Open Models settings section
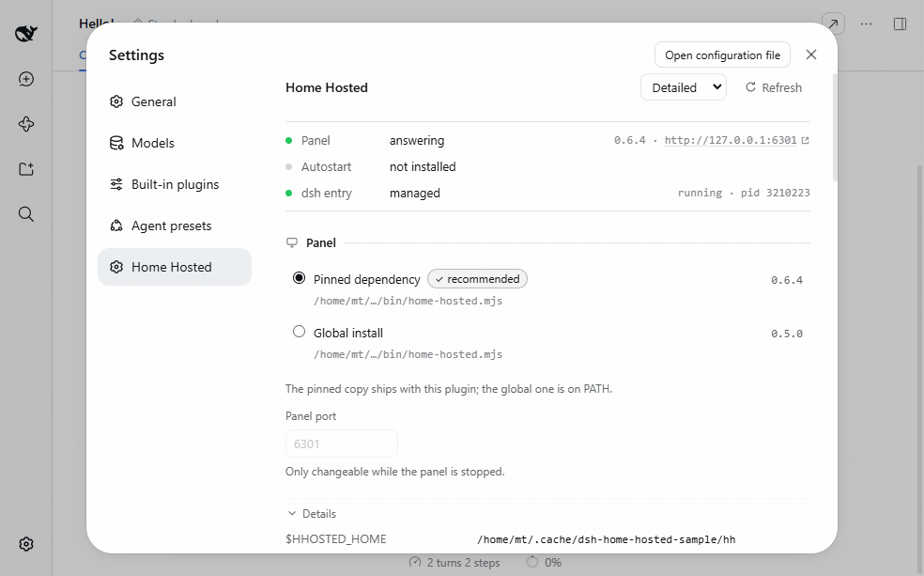924x576 pixels. (x=175, y=143)
